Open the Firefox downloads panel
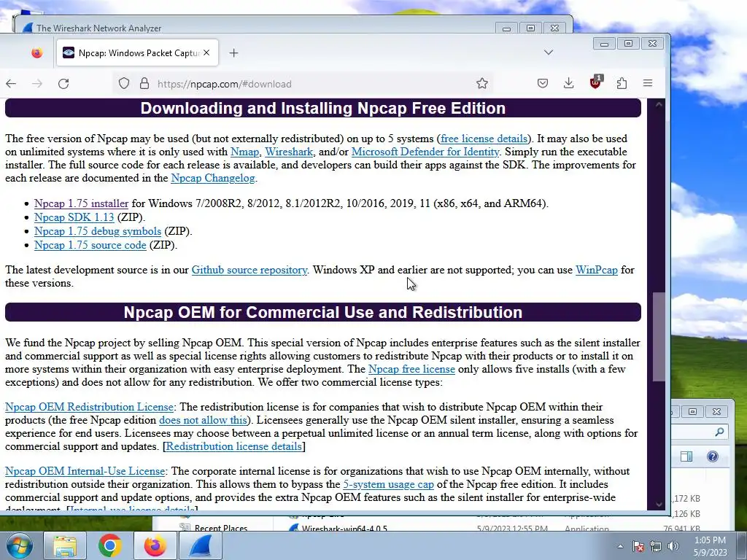This screenshot has width=747, height=560. point(568,84)
